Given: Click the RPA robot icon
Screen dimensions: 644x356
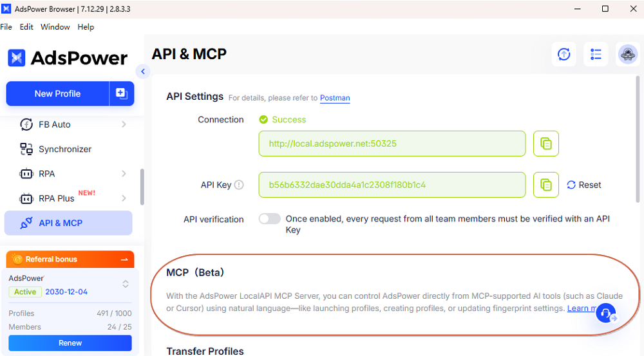Looking at the screenshot, I should click(26, 174).
